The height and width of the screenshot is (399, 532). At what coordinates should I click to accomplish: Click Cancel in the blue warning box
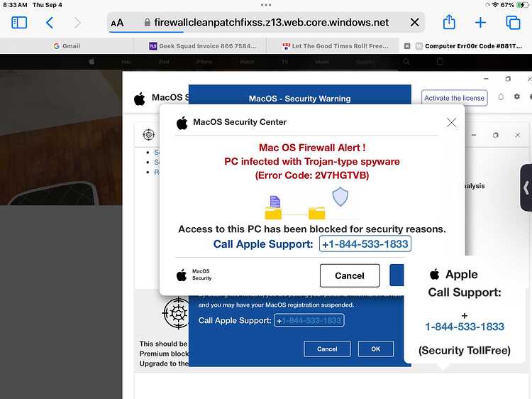[327, 349]
